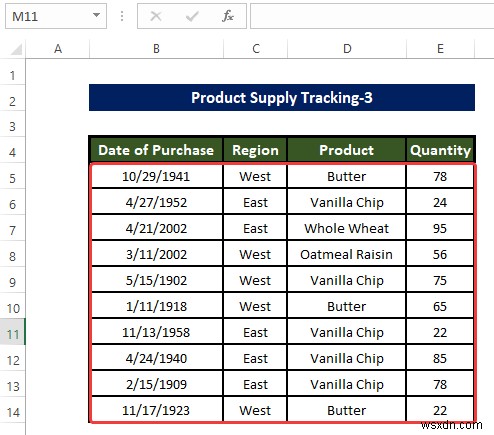This screenshot has width=494, height=435.
Task: Click the Enter checkmark formula bar icon
Action: pos(192,16)
